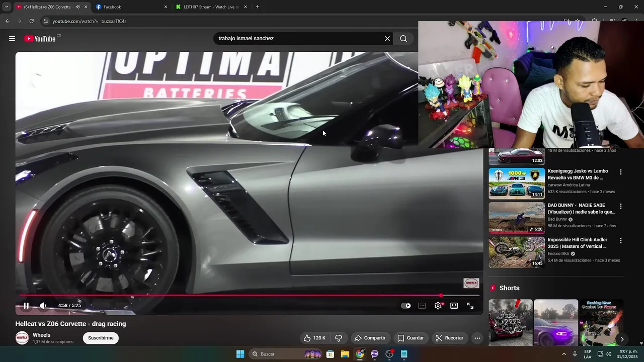This screenshot has width=644, height=362.
Task: Open the Chrome icon in the taskbar
Action: (360, 354)
